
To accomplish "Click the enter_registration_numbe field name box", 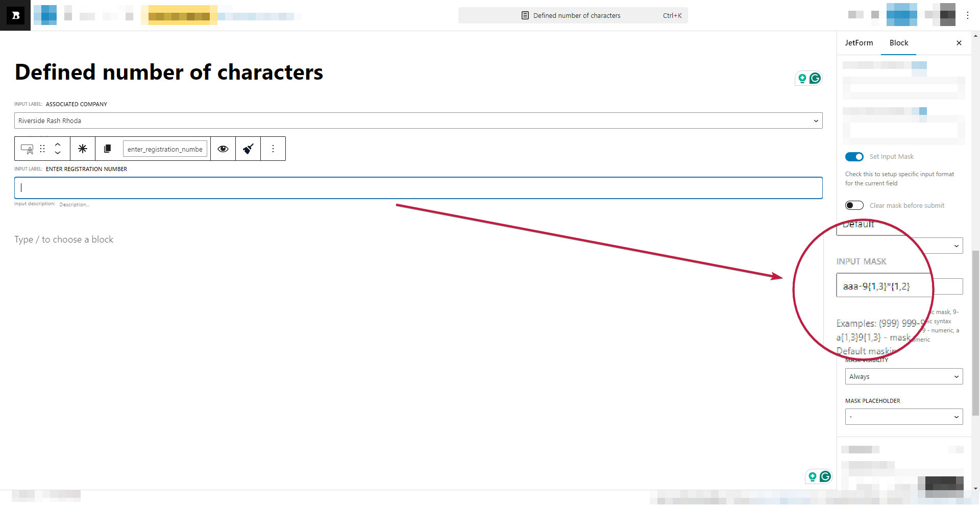I will tap(165, 149).
